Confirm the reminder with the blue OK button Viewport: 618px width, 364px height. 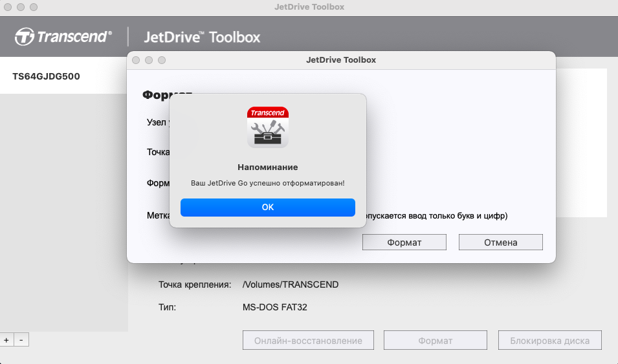[x=268, y=207]
